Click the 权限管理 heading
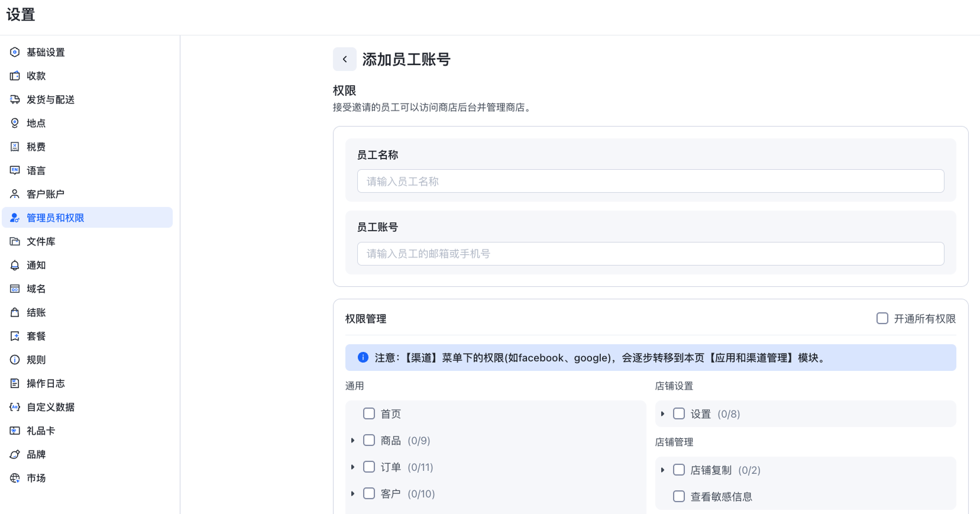 [x=366, y=318]
